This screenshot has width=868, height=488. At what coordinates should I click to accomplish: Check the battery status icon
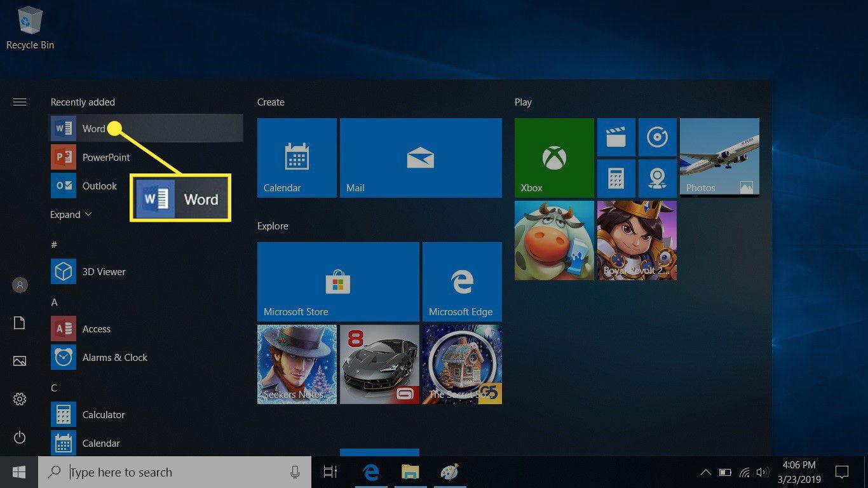(725, 472)
